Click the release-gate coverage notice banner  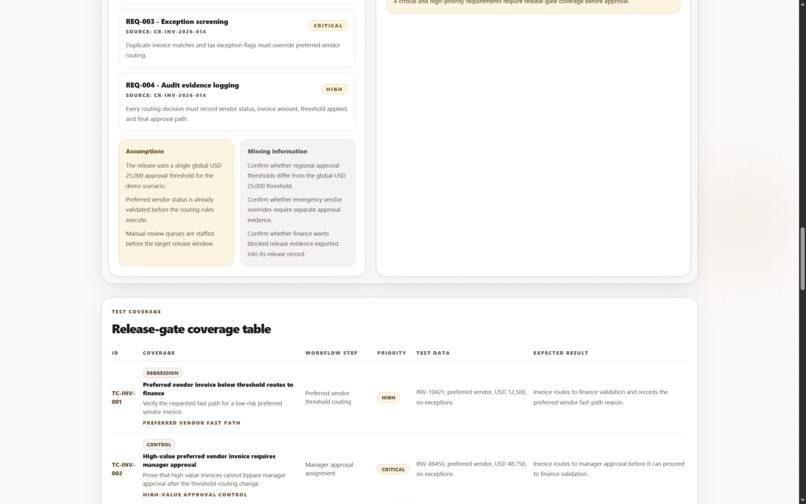[533, 5]
